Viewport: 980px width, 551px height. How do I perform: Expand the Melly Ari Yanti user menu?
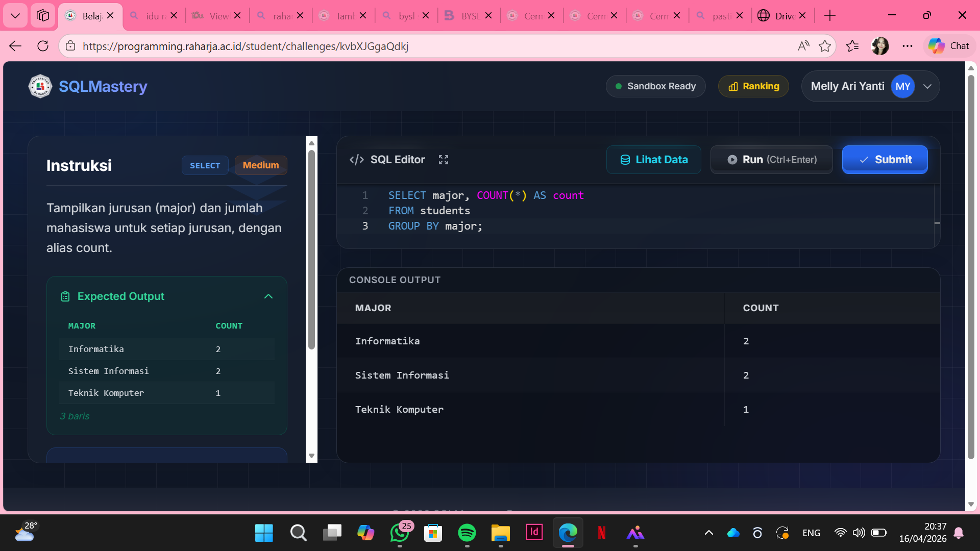tap(927, 86)
